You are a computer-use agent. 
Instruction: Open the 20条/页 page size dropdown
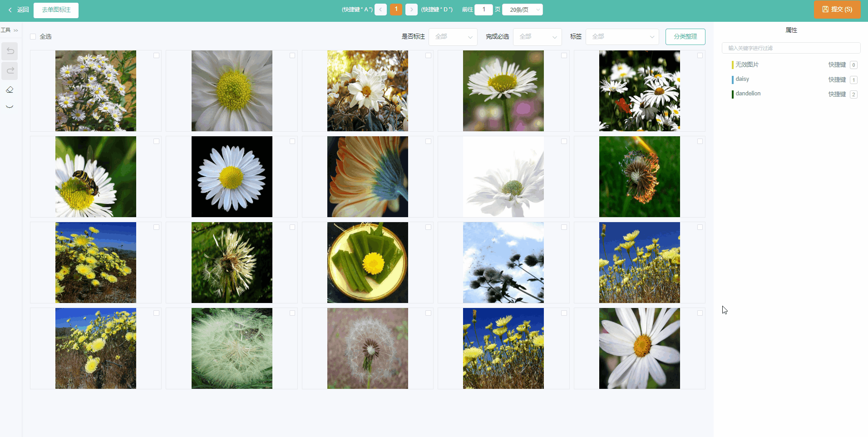523,10
